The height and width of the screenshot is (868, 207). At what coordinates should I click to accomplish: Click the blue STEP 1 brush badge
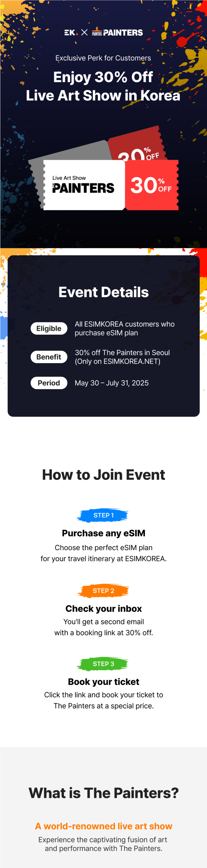tap(103, 515)
